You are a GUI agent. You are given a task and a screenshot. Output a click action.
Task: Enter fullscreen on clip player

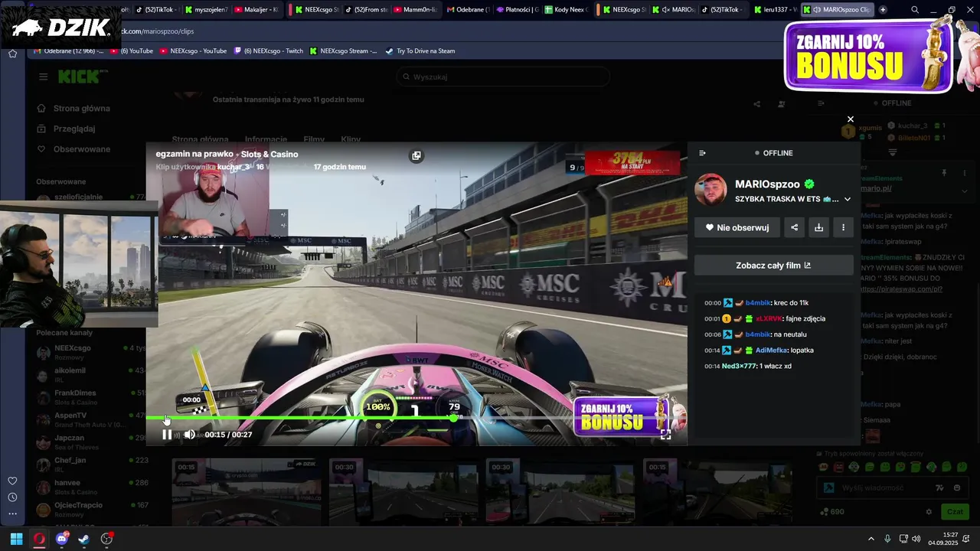click(665, 435)
